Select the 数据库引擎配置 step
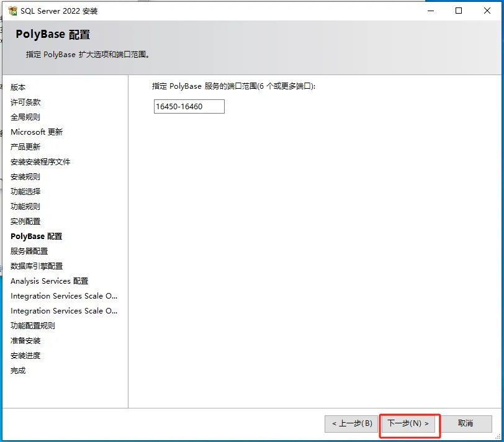Image resolution: width=504 pixels, height=442 pixels. 37,266
